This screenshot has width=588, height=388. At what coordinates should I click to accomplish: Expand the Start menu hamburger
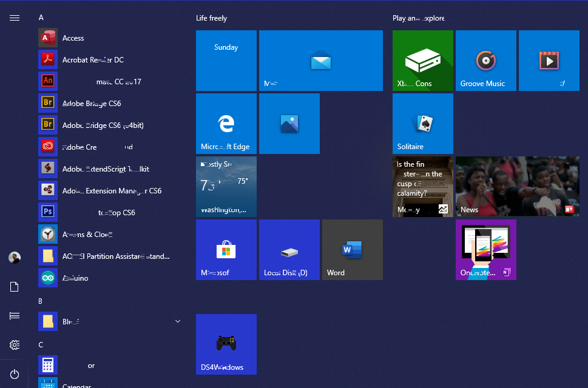[x=14, y=18]
